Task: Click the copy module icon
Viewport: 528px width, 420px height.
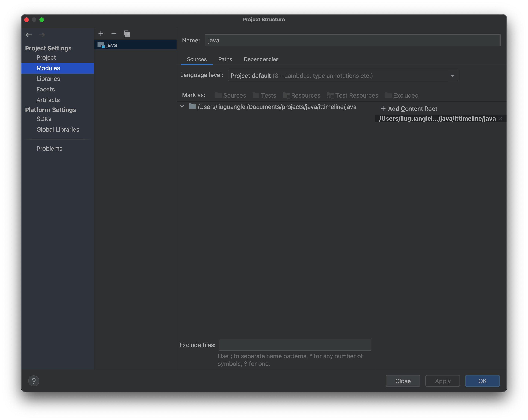Action: tap(127, 33)
